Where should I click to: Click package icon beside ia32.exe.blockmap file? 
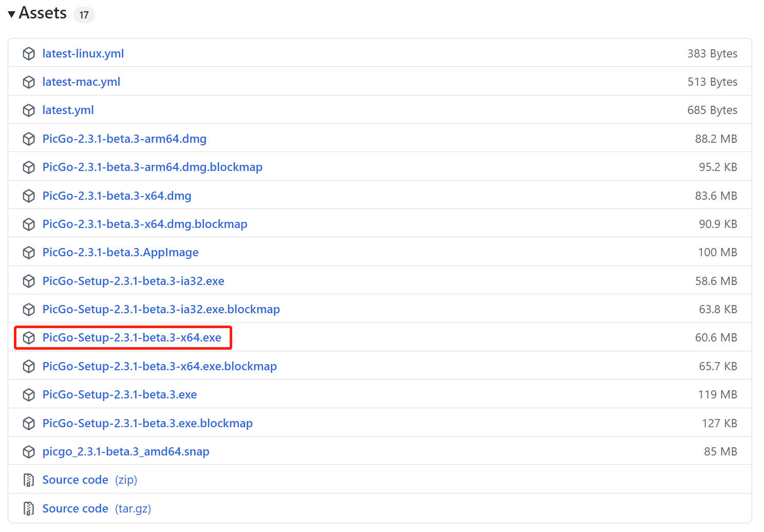click(x=29, y=310)
